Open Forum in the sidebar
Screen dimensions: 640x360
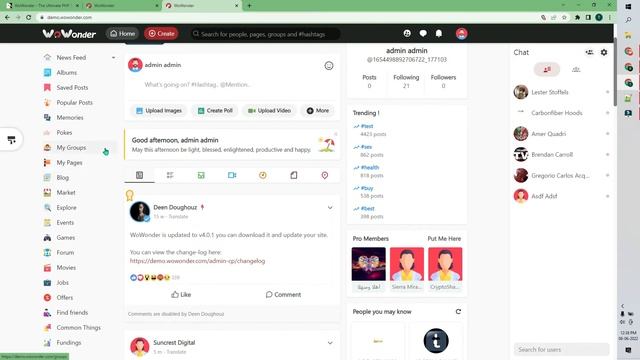[x=65, y=253]
